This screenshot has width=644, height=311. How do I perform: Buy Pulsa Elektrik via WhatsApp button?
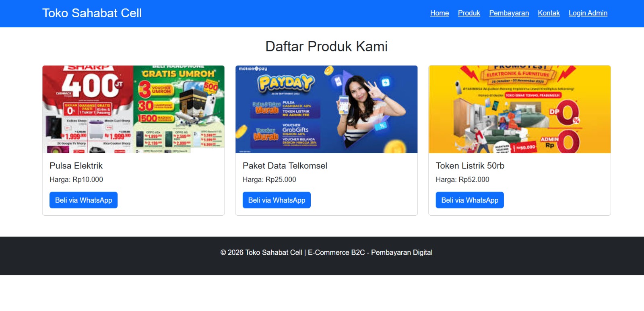click(83, 200)
